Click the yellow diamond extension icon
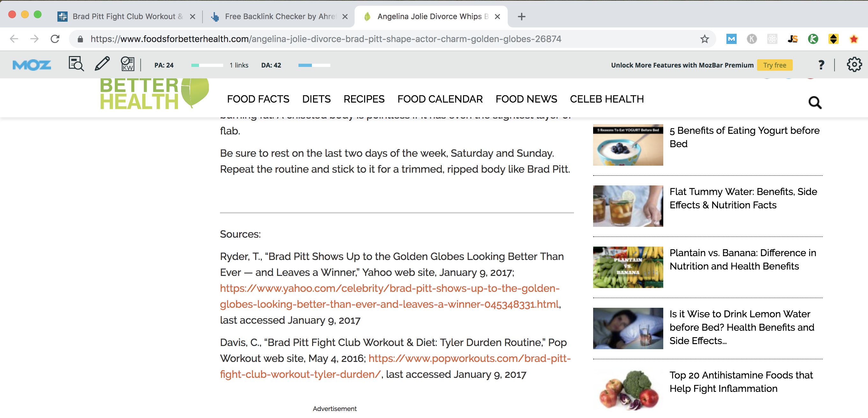The width and height of the screenshot is (868, 418). pos(833,39)
